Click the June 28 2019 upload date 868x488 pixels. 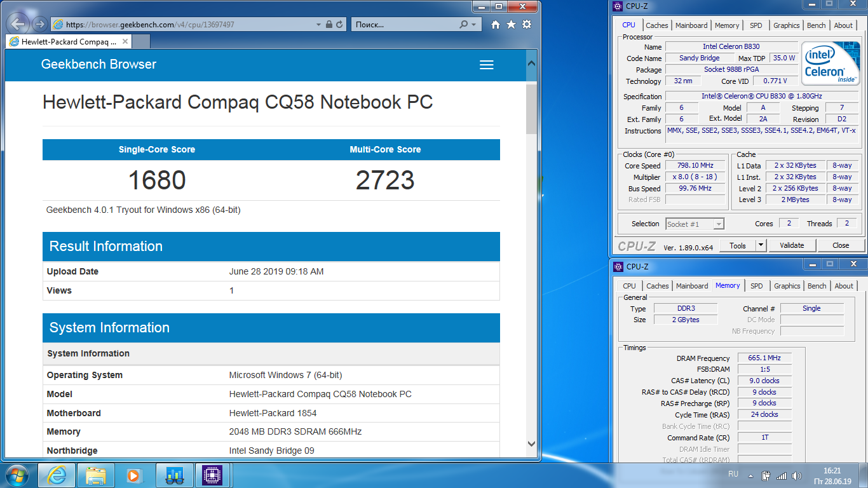(276, 271)
